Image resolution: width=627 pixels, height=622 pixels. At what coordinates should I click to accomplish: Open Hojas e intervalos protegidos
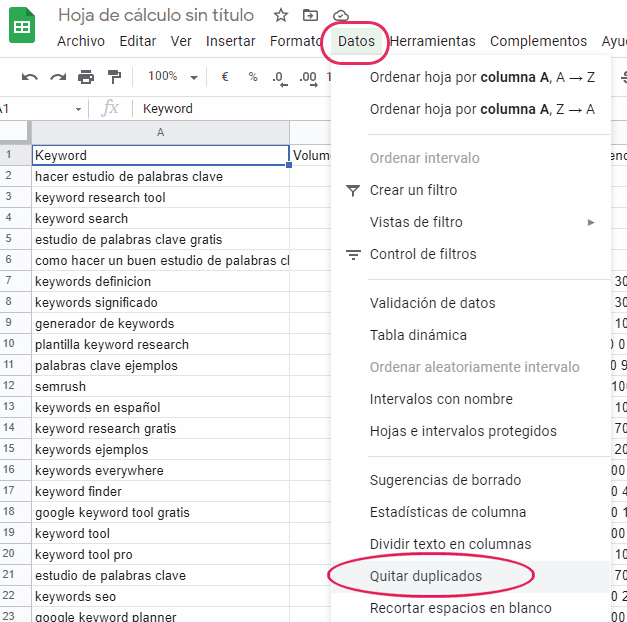pyautogui.click(x=471, y=431)
